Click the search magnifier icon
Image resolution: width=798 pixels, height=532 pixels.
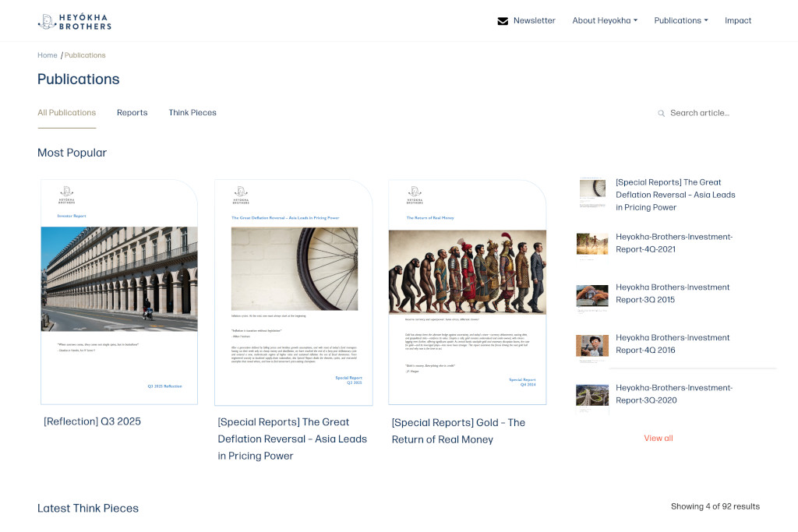[662, 114]
